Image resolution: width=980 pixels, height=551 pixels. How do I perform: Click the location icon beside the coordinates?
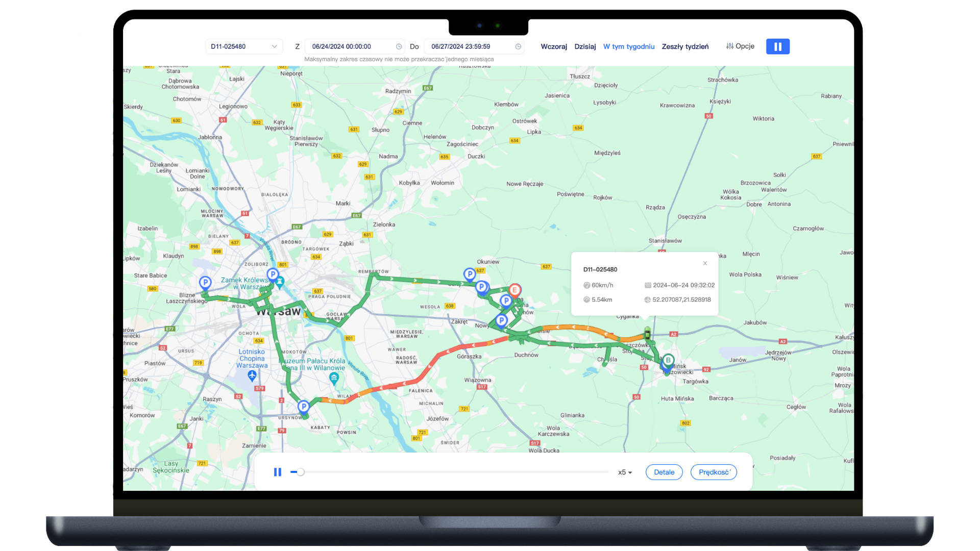point(648,299)
